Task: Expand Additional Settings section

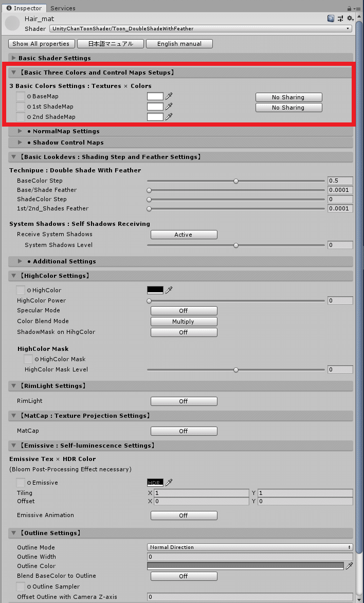Action: 180,261
